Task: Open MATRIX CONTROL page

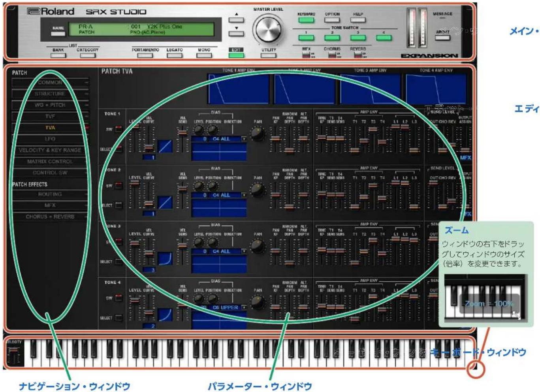Action: click(50, 162)
